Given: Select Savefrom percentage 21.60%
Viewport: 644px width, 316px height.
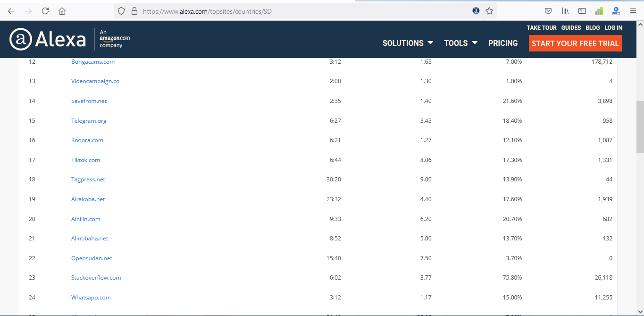Looking at the screenshot, I should [512, 101].
